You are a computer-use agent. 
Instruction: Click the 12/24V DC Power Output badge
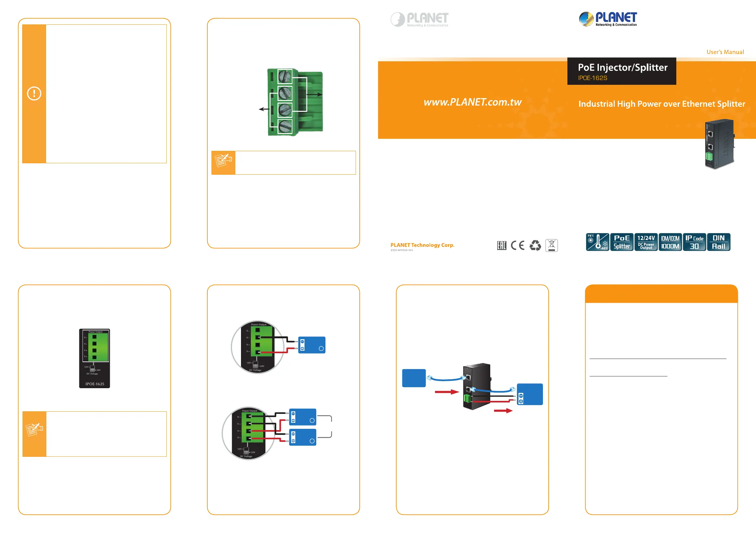click(x=646, y=242)
